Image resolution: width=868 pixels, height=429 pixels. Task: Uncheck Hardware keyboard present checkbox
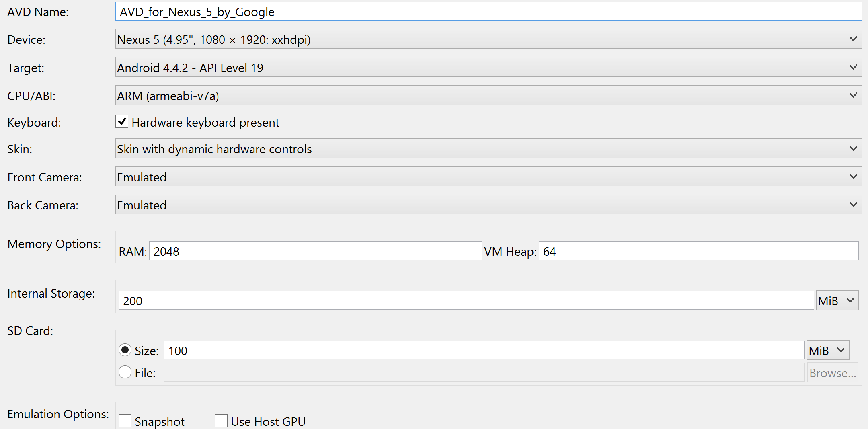[122, 122]
